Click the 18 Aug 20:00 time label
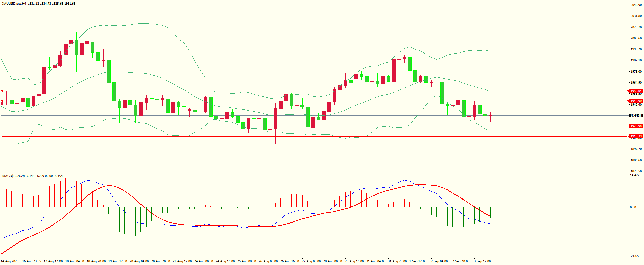Viewport: 644px width, 265px height. [x=96, y=261]
